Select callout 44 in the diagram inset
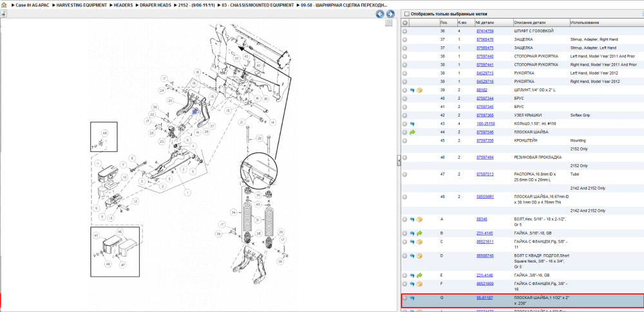Screen dimensions: 644x312 click(104, 133)
